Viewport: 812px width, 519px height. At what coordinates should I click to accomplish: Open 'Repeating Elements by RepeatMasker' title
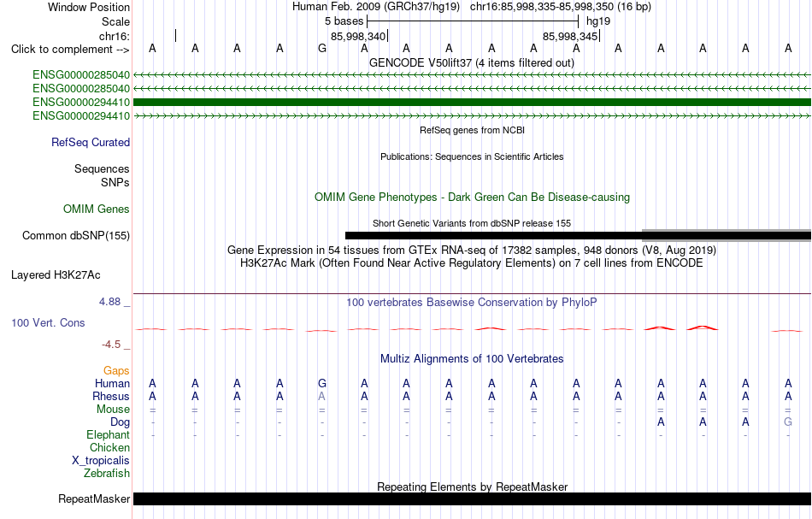click(x=473, y=487)
